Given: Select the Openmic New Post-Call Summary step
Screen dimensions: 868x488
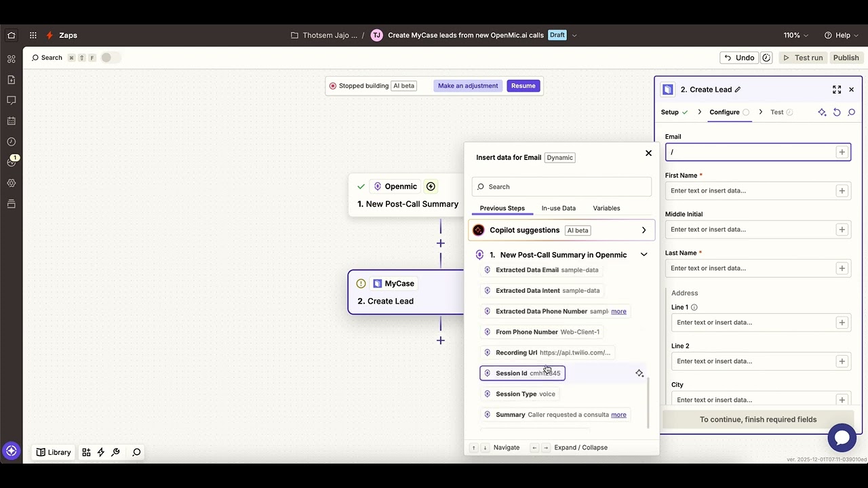Looking at the screenshot, I should coord(406,195).
